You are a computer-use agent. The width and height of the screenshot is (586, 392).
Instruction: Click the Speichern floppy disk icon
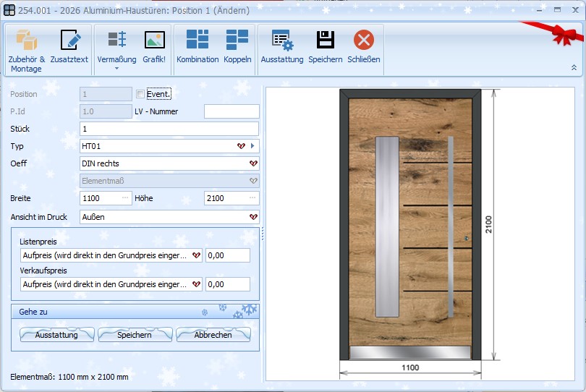(x=325, y=41)
